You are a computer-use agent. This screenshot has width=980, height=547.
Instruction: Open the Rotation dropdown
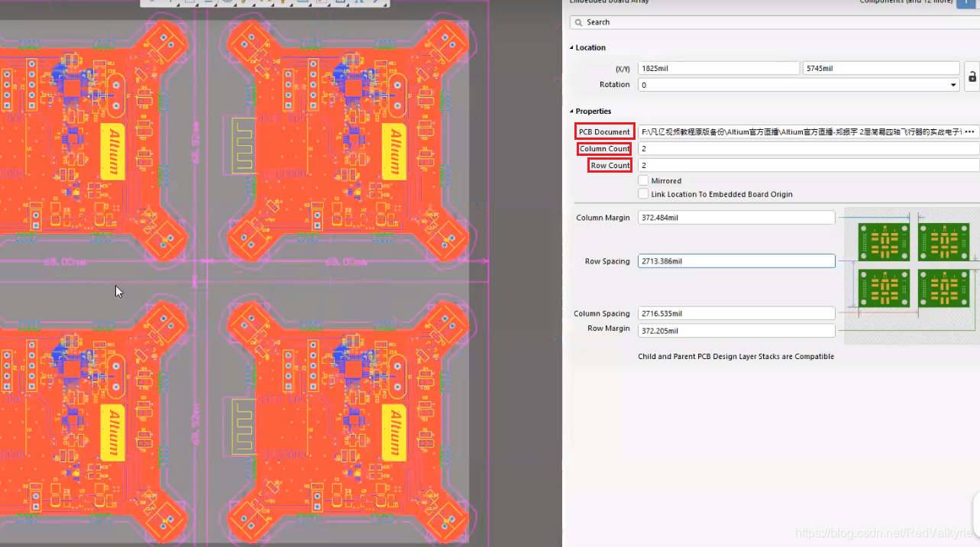click(953, 85)
